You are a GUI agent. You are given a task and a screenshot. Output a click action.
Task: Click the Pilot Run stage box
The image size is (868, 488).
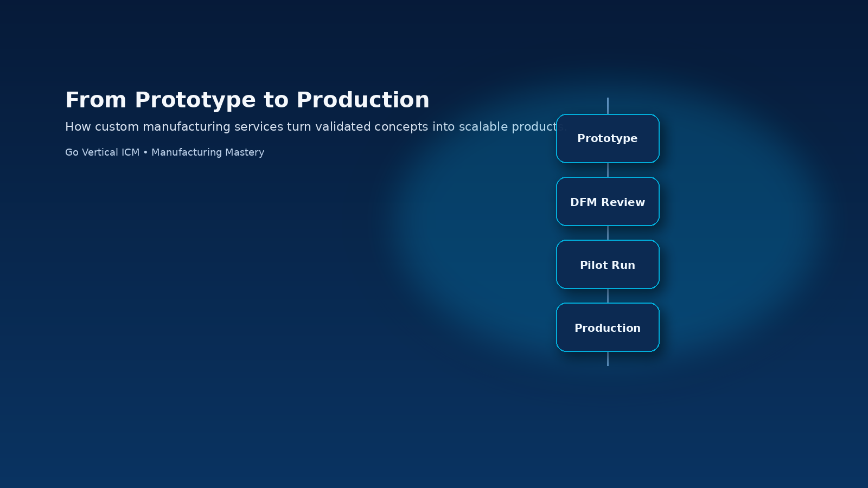click(608, 265)
